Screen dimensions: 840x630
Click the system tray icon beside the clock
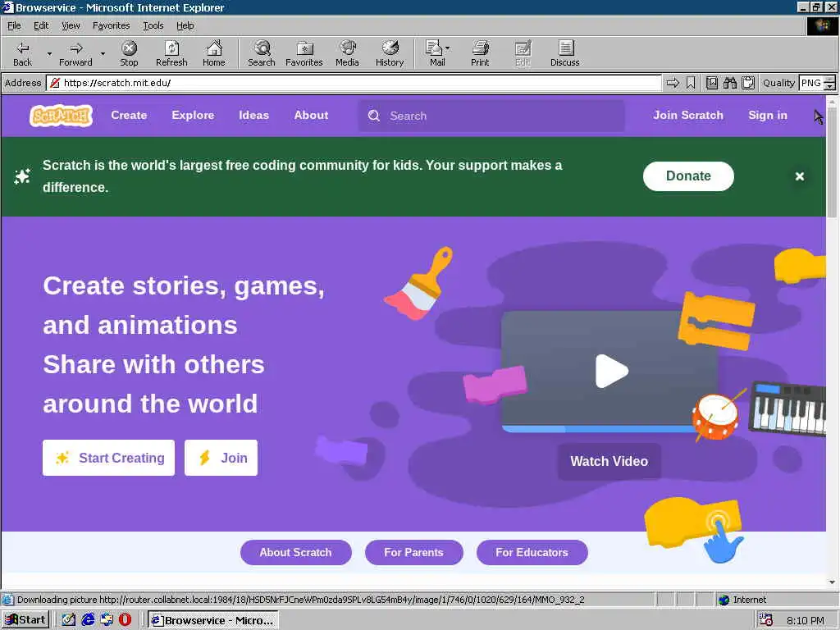click(x=767, y=620)
